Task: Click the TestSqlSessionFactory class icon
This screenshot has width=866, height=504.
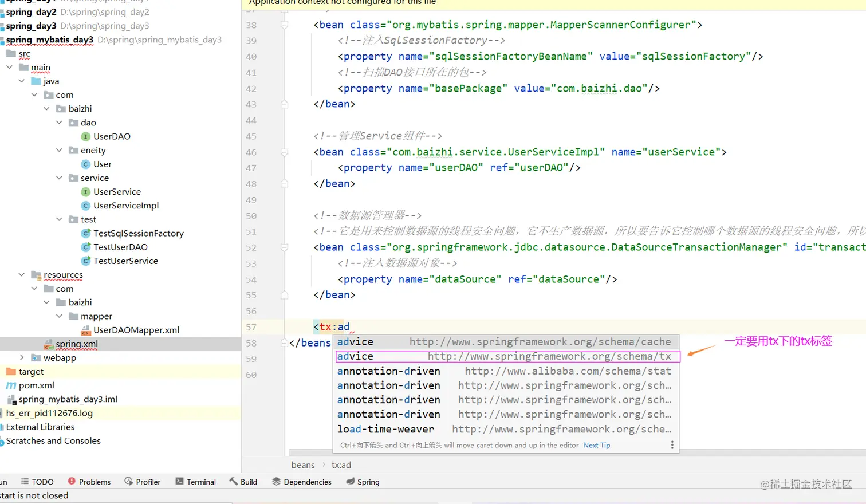Action: pos(86,233)
